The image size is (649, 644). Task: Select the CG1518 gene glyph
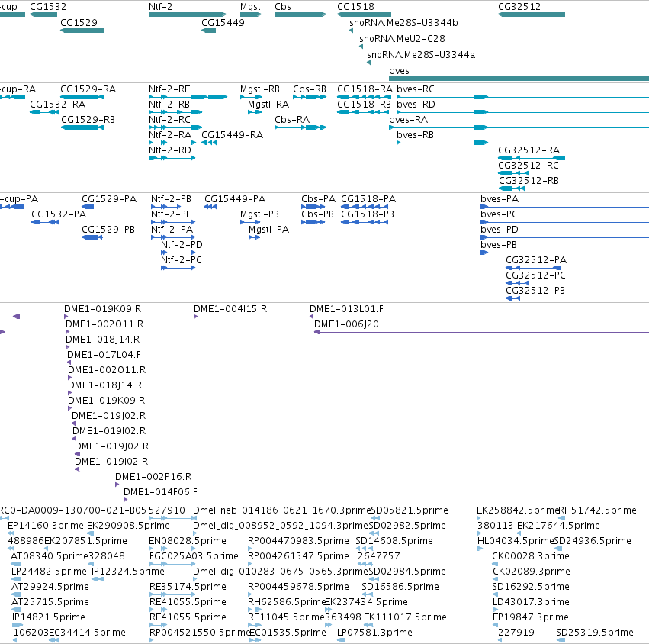pos(365,14)
